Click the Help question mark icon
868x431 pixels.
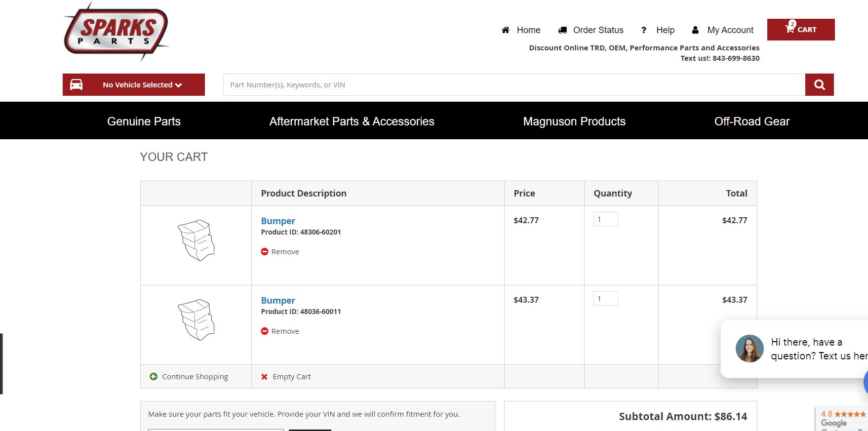[644, 30]
